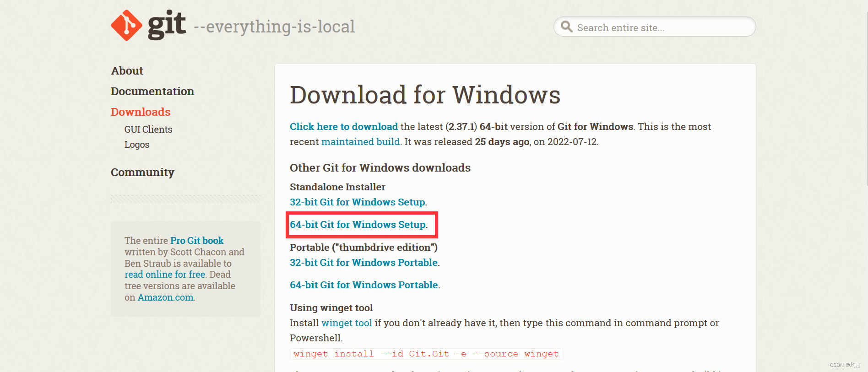
Task: Click the --everything-is-local tagline
Action: pyautogui.click(x=274, y=27)
